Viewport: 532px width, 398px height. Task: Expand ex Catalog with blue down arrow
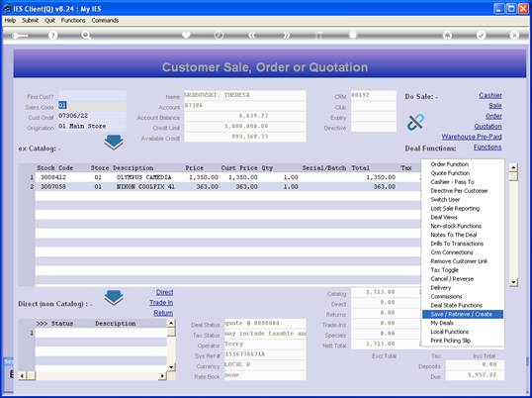pos(114,143)
